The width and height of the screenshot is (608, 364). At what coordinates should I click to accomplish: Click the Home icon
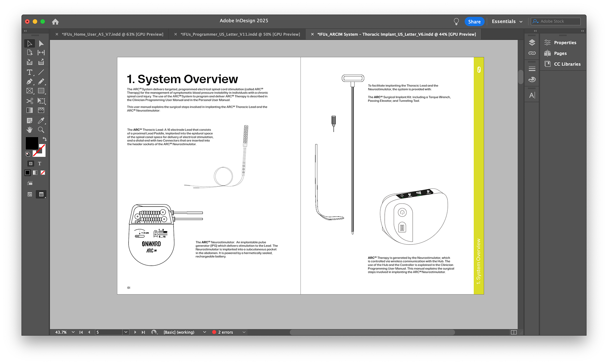click(55, 22)
